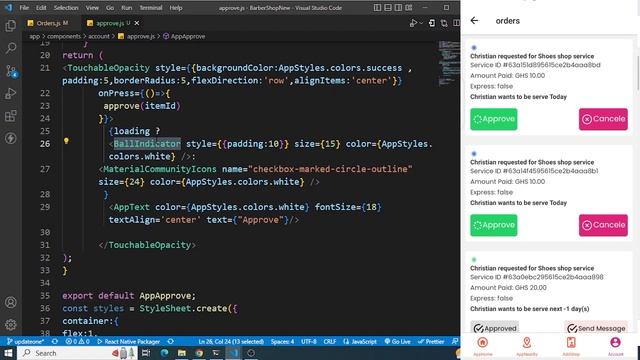Click the code minimap in the editor
Screen dimensions: 640x360
click(448, 63)
